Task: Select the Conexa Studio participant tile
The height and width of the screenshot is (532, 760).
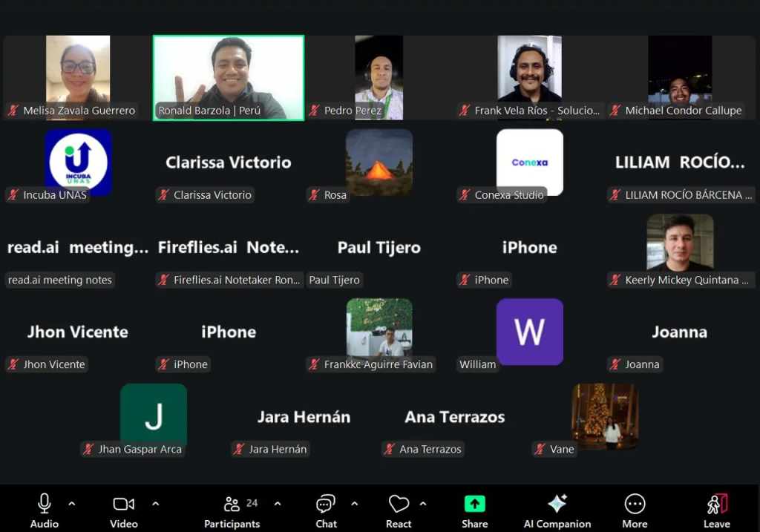Action: (529, 162)
